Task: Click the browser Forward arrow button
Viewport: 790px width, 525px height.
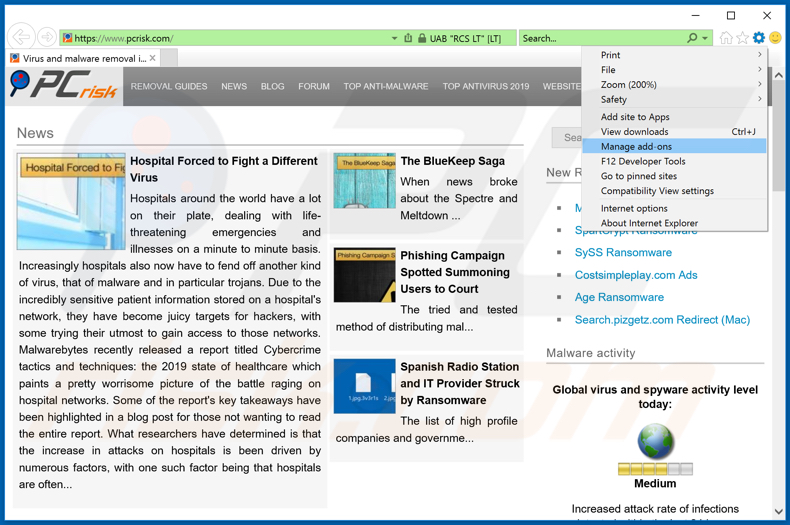Action: [x=47, y=37]
